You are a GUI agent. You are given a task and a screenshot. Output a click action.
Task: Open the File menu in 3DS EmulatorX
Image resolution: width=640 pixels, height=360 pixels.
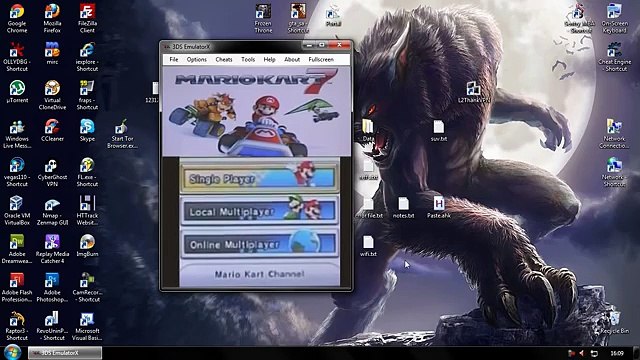pyautogui.click(x=173, y=60)
